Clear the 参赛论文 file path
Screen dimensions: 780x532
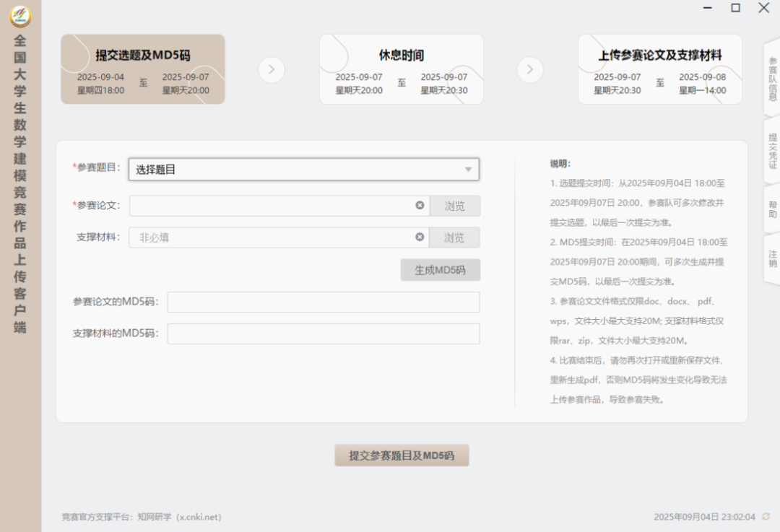point(420,205)
